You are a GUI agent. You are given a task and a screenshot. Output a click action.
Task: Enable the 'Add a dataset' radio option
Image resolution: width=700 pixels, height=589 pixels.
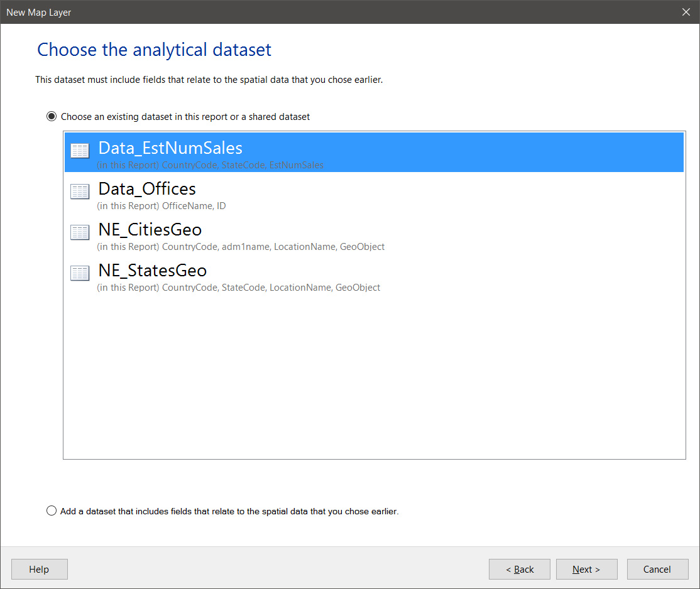[x=52, y=511]
